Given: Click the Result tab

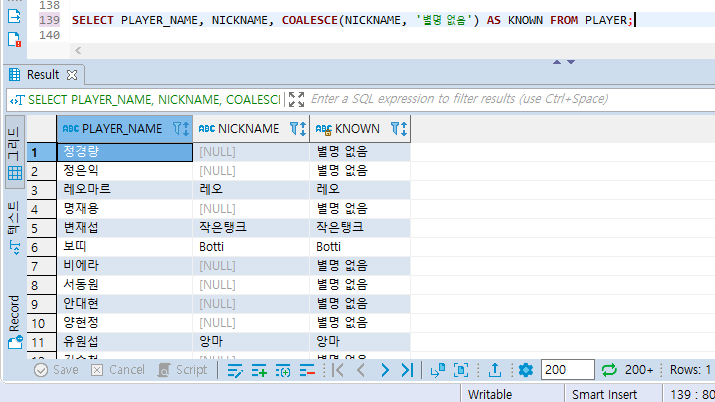Looking at the screenshot, I should pos(43,75).
